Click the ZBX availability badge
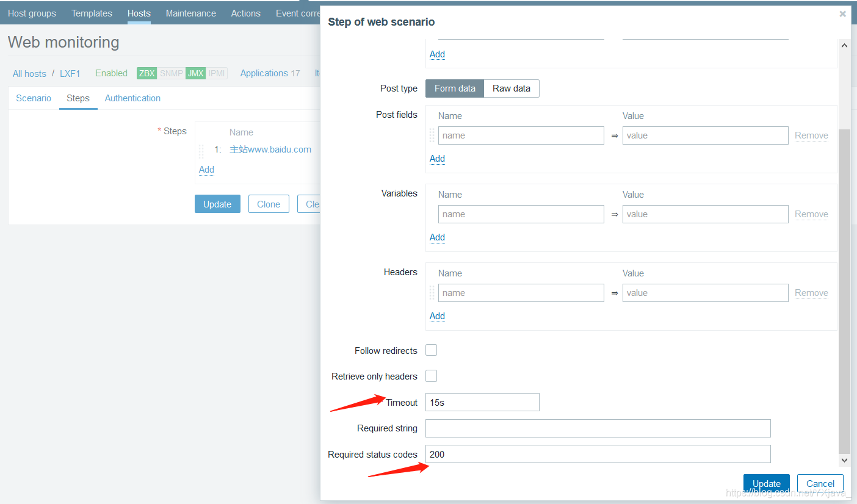The image size is (857, 504). (x=147, y=73)
